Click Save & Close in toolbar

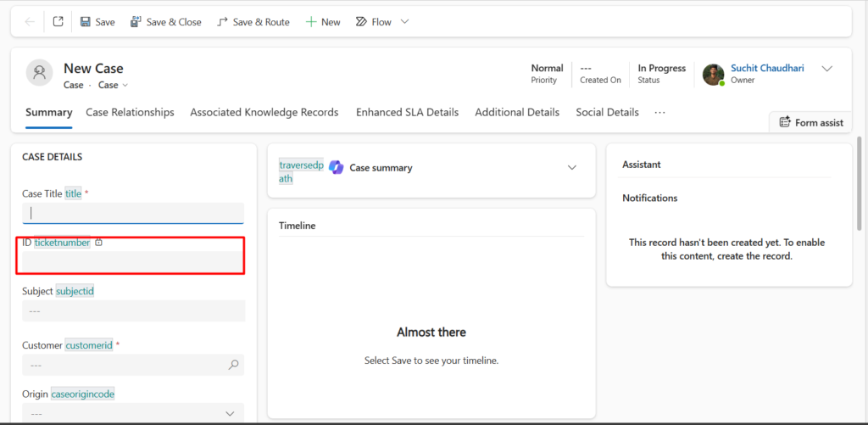click(165, 22)
